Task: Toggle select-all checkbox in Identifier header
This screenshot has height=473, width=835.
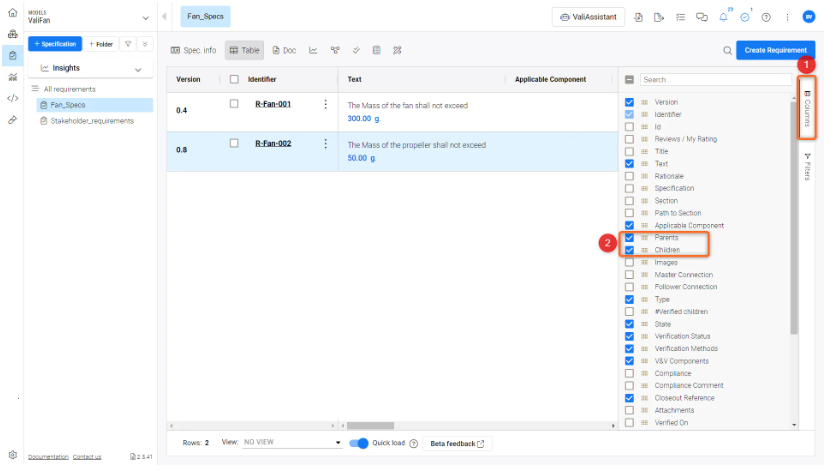Action: coord(234,79)
